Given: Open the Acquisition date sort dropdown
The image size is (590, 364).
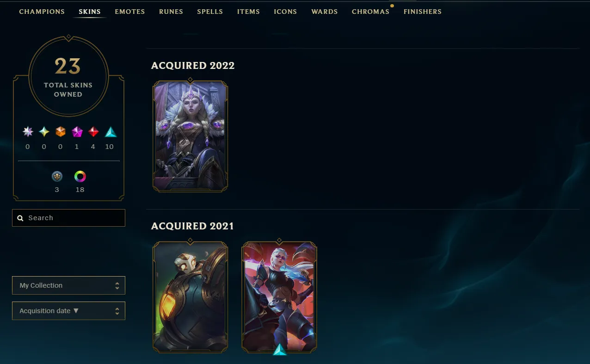Looking at the screenshot, I should [68, 311].
